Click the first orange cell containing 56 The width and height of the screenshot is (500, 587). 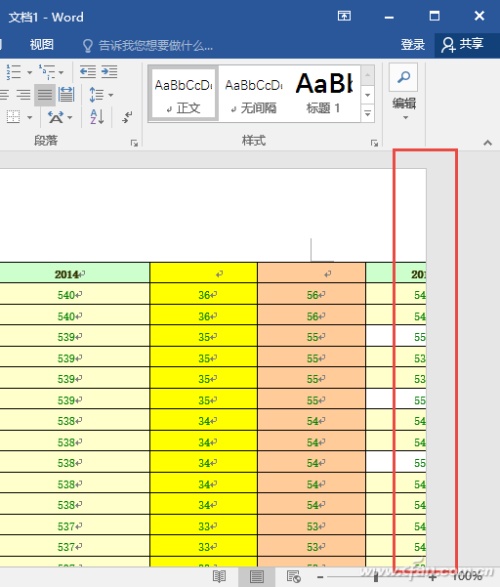point(312,295)
